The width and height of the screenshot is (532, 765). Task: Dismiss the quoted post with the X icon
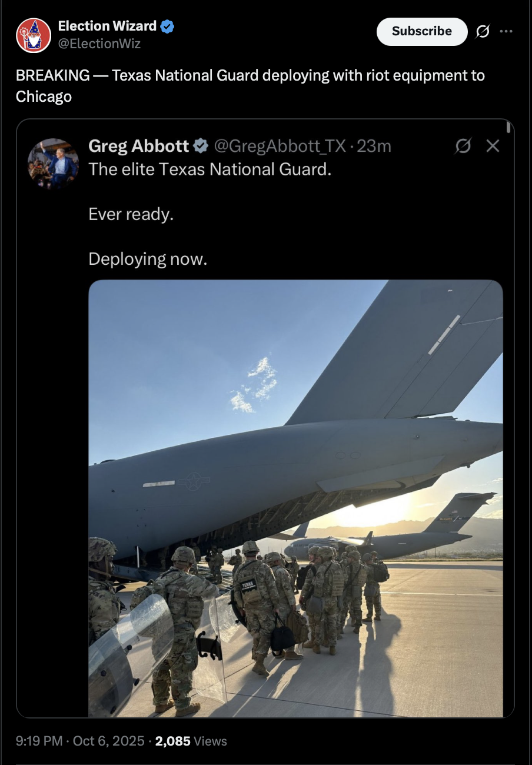coord(493,145)
